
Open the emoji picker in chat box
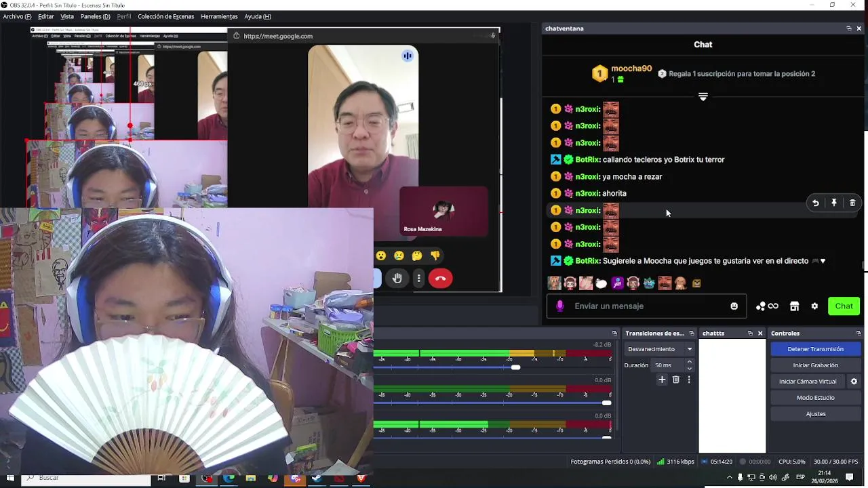734,306
